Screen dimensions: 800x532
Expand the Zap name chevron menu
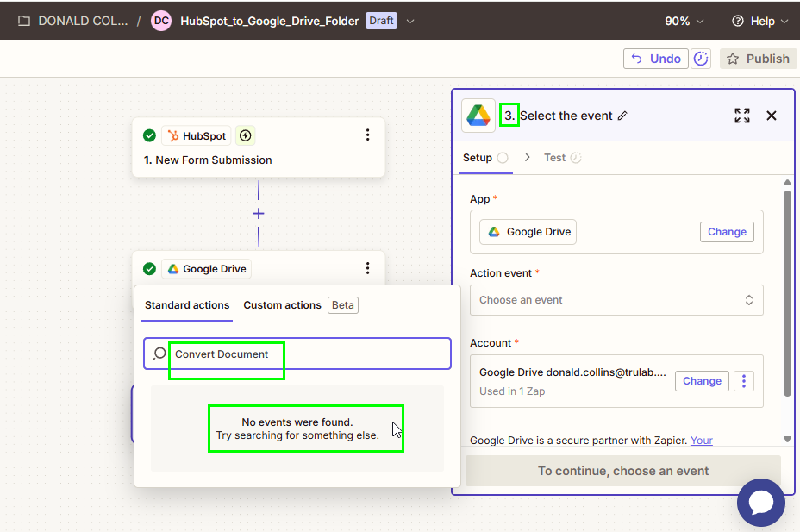click(x=410, y=21)
